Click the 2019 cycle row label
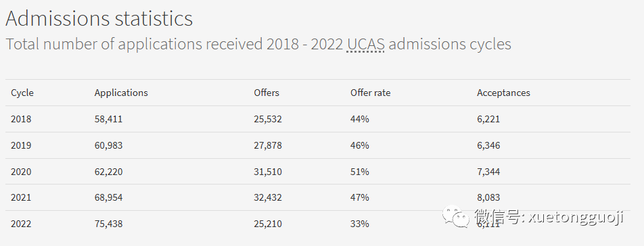This screenshot has height=246, width=644. click(x=21, y=145)
